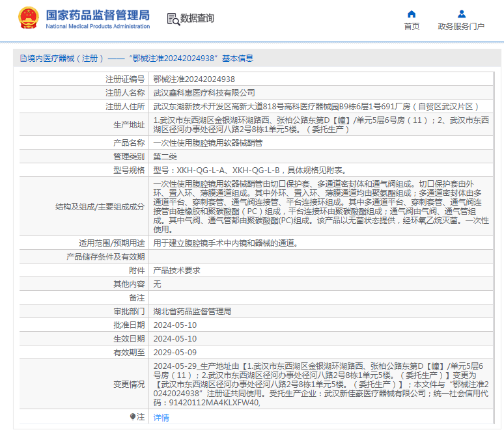Click 无 under 其他内容

[157, 284]
